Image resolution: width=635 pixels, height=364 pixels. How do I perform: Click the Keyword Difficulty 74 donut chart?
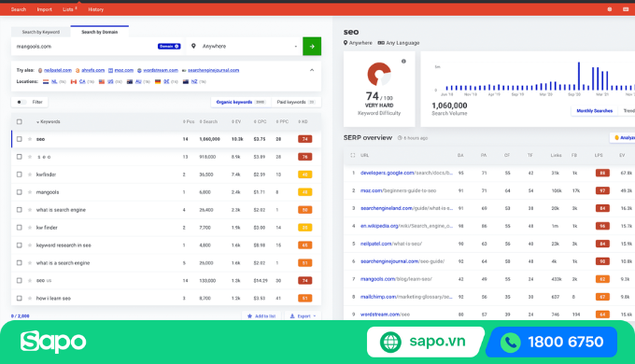(379, 74)
